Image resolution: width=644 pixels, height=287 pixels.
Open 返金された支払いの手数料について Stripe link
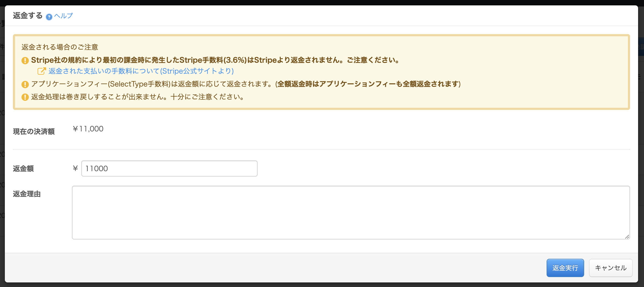(x=141, y=71)
